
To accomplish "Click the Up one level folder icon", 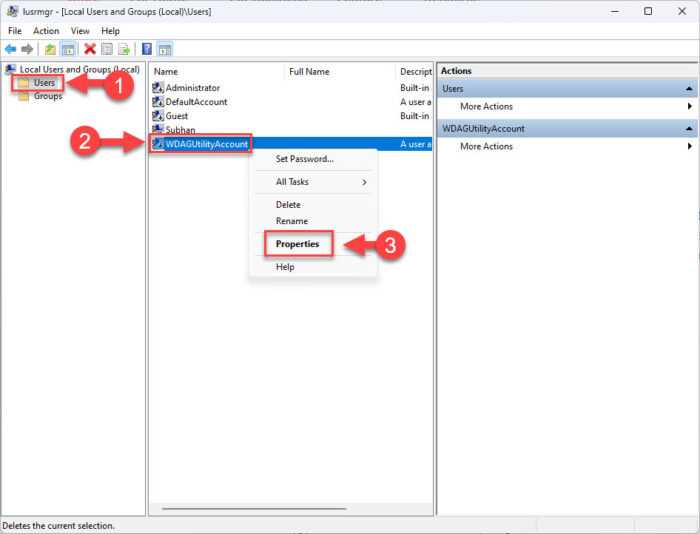I will point(50,49).
